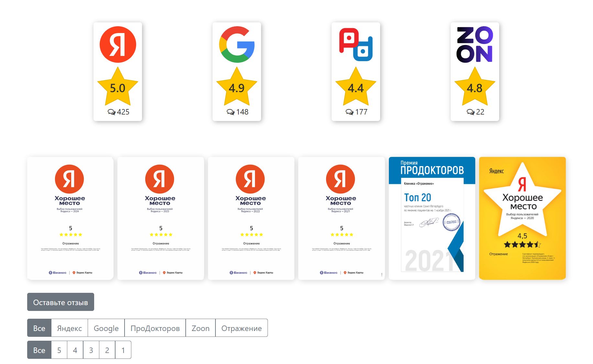
Task: Show only 2-star reviews
Action: tap(107, 350)
